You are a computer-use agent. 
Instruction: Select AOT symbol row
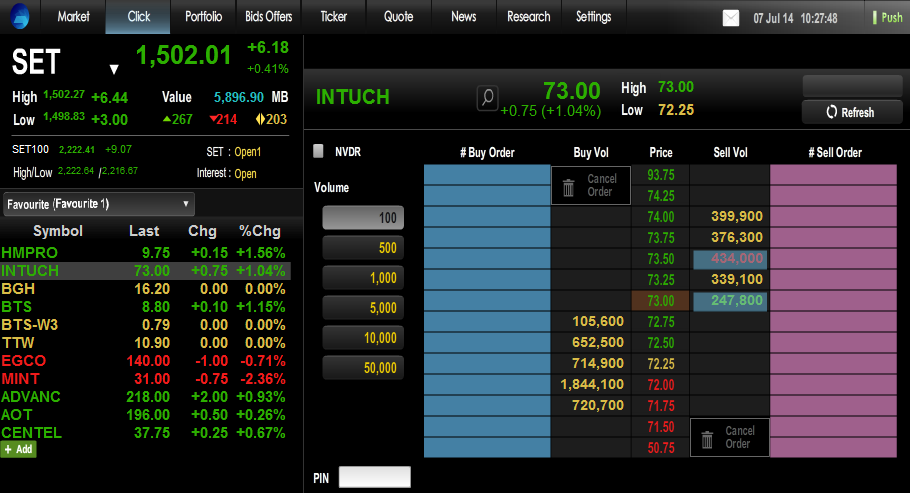pyautogui.click(x=145, y=415)
